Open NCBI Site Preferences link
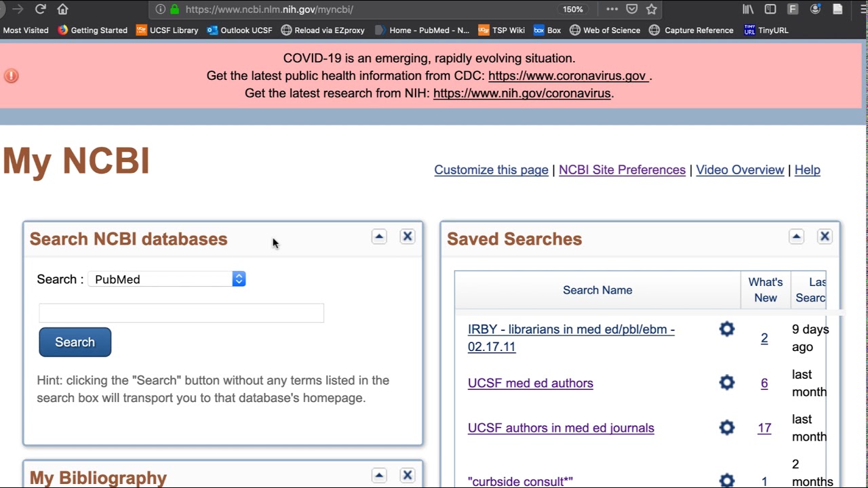 622,170
